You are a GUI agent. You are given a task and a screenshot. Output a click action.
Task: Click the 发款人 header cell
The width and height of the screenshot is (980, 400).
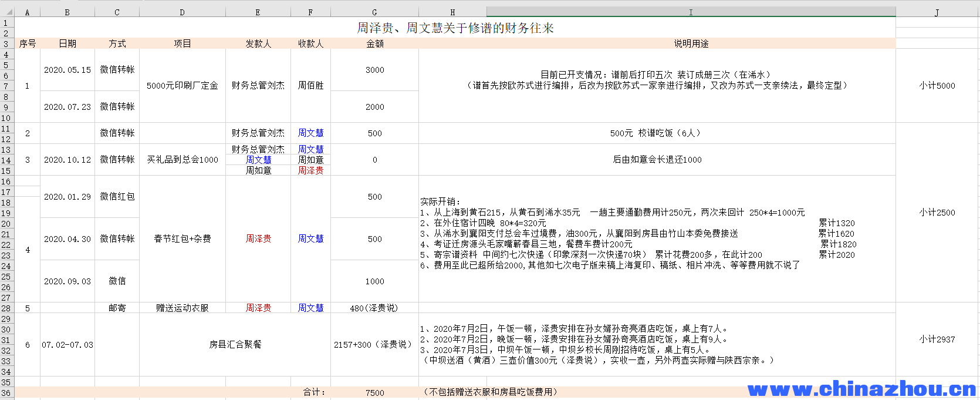258,43
